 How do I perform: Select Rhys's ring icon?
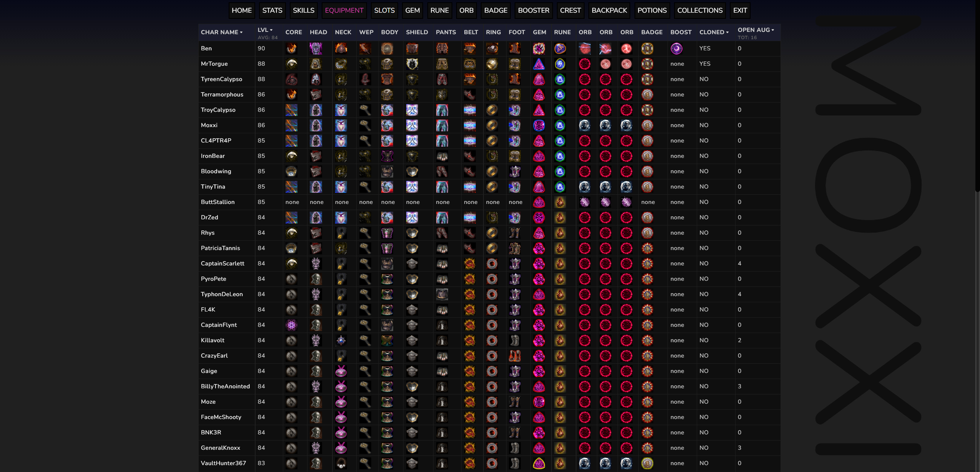pos(492,233)
